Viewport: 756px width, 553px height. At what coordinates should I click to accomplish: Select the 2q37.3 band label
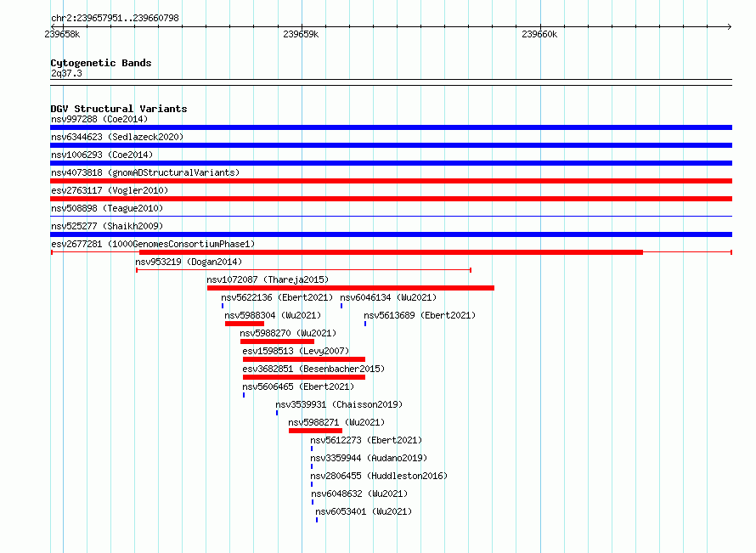point(66,73)
